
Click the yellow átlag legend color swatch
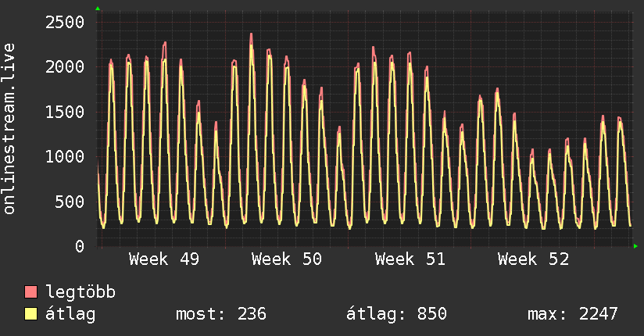(x=31, y=314)
